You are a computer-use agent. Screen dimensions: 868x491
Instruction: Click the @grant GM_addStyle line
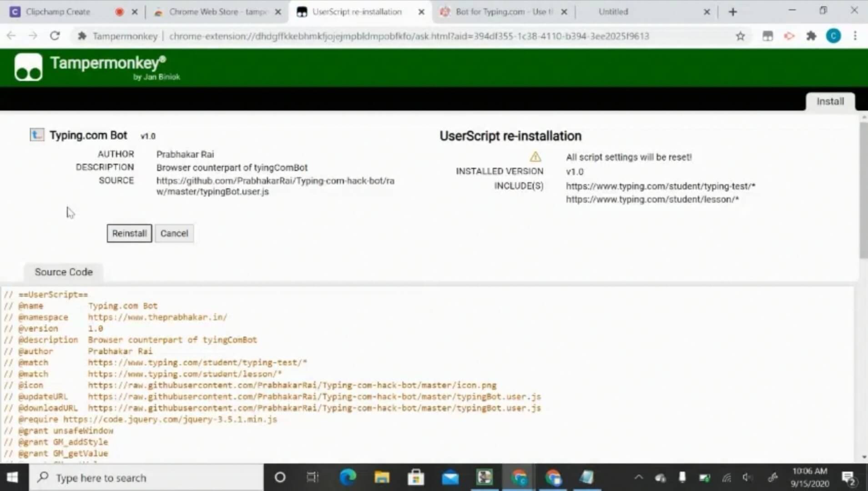tap(56, 442)
